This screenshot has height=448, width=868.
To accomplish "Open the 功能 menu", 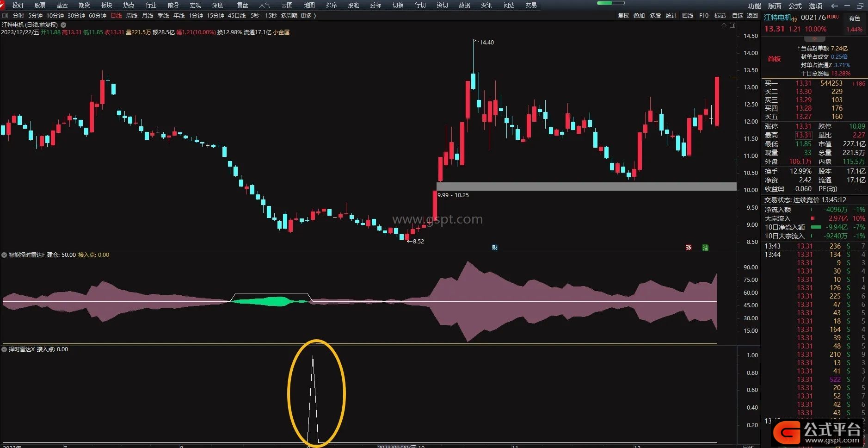I will (754, 6).
